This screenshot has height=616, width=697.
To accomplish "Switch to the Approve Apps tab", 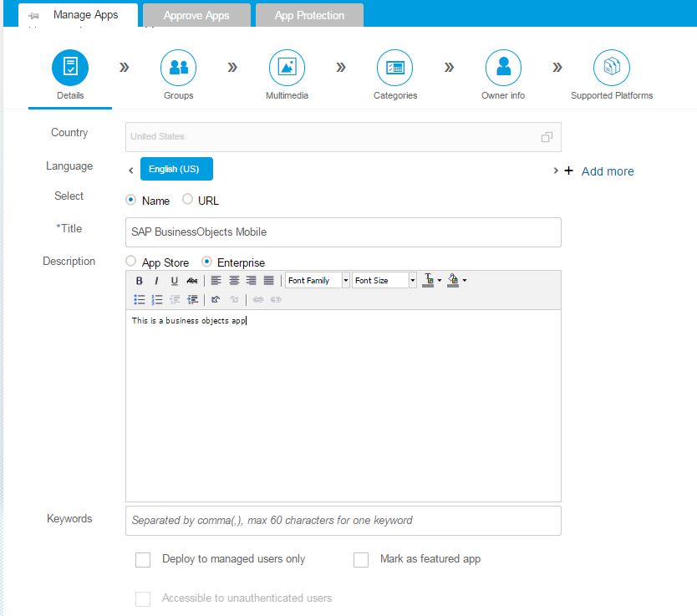I will coord(196,15).
